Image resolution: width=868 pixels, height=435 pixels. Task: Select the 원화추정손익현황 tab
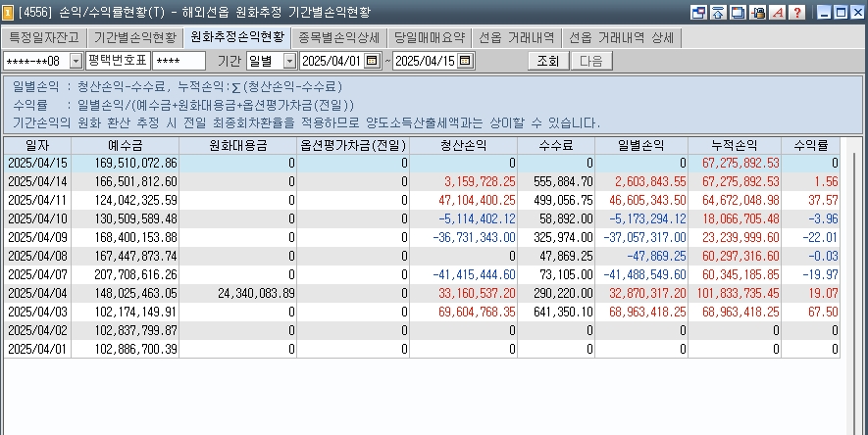pyautogui.click(x=237, y=37)
